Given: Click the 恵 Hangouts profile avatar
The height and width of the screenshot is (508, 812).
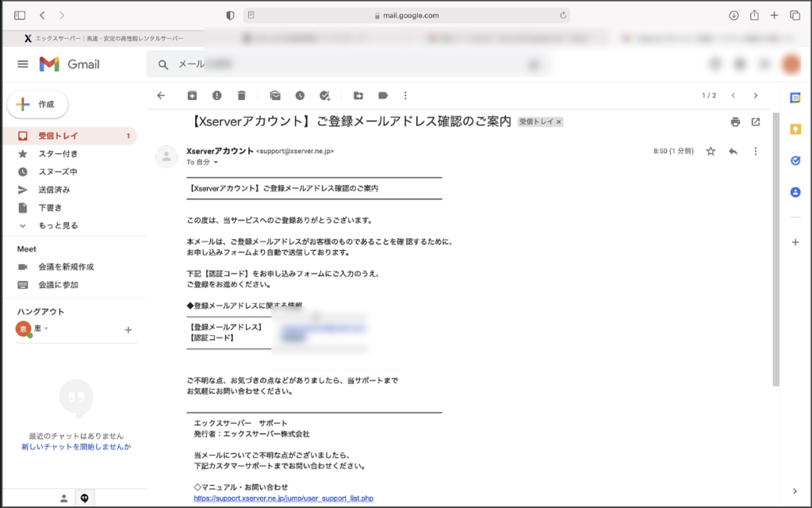Looking at the screenshot, I should point(23,329).
